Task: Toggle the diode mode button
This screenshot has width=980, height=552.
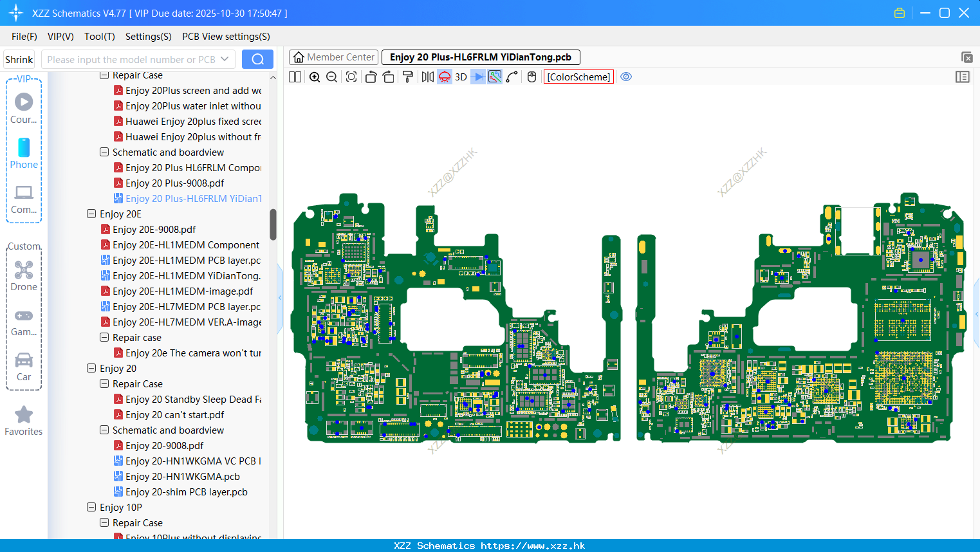Action: pyautogui.click(x=478, y=77)
